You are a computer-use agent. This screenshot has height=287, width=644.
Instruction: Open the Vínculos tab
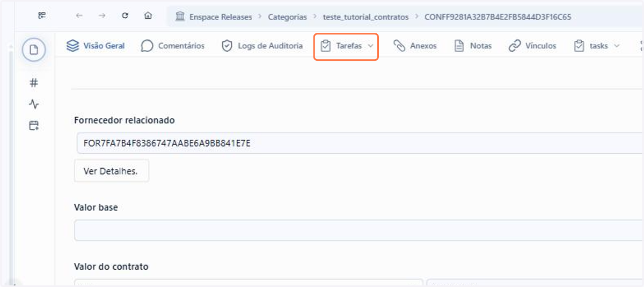[532, 46]
